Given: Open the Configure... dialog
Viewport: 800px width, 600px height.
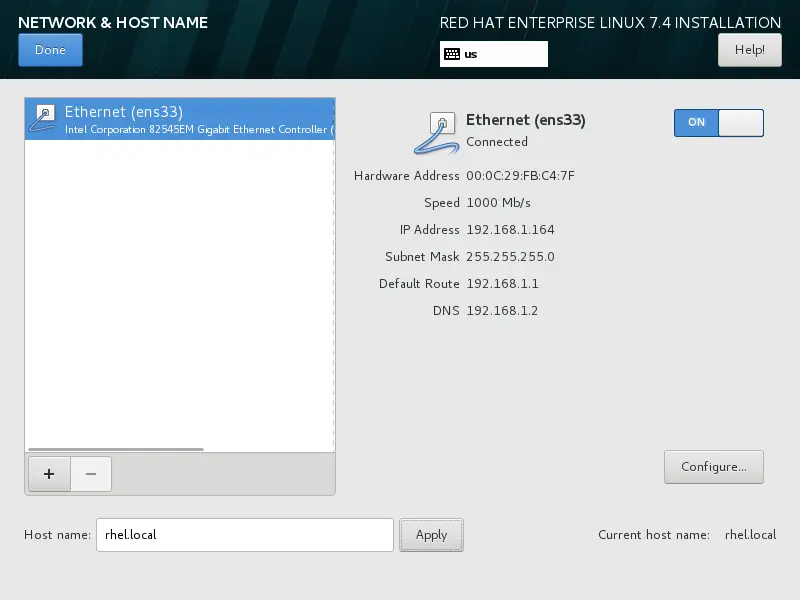Looking at the screenshot, I should [x=714, y=467].
